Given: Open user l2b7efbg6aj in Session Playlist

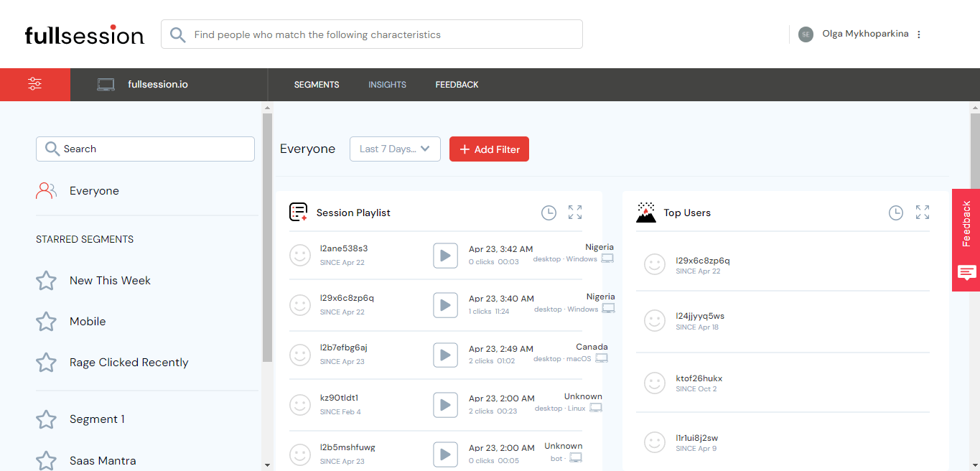Looking at the screenshot, I should click(344, 348).
